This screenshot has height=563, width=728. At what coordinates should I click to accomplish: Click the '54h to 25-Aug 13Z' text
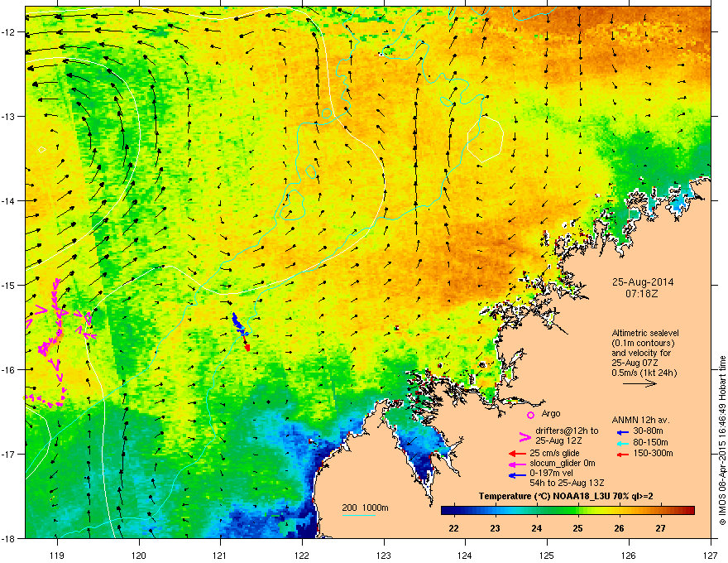[x=567, y=483]
